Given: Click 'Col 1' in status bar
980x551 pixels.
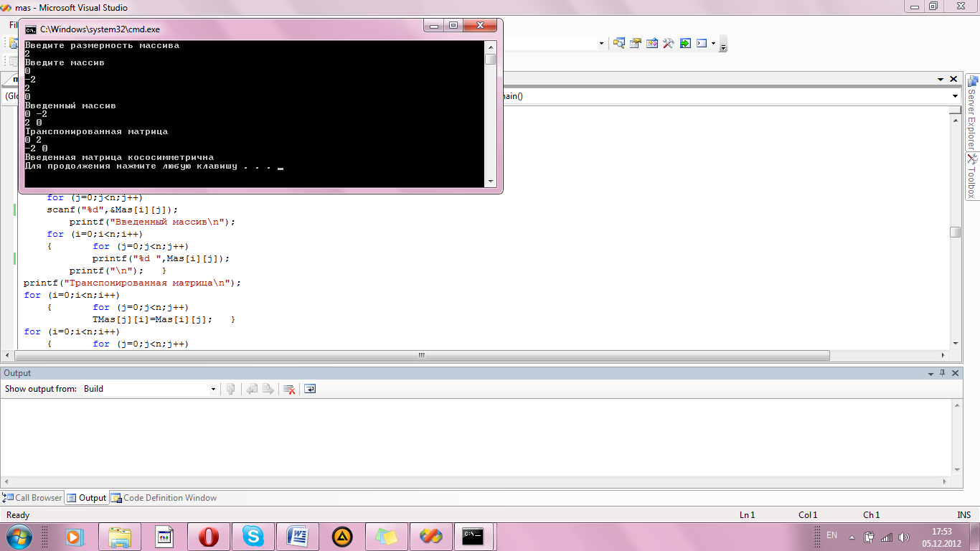Looking at the screenshot, I should tap(808, 515).
